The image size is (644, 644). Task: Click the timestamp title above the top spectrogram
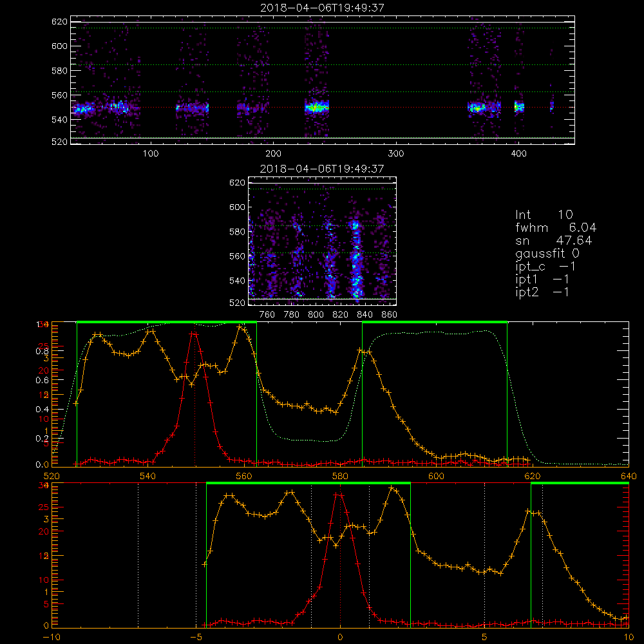click(x=323, y=8)
